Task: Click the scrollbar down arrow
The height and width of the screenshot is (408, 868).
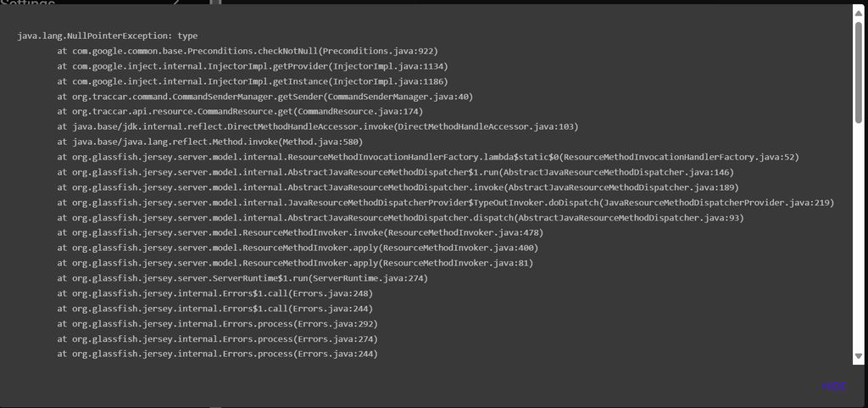Action: click(858, 356)
